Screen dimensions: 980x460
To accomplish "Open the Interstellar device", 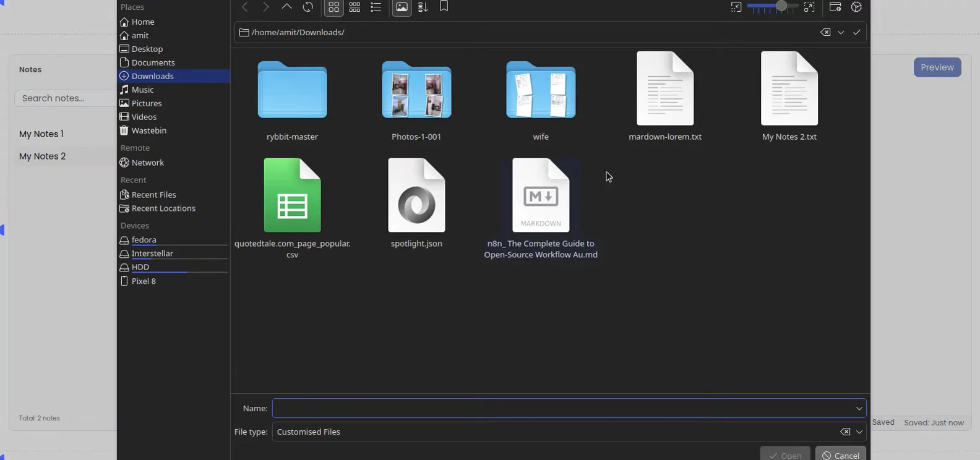I will point(173,253).
